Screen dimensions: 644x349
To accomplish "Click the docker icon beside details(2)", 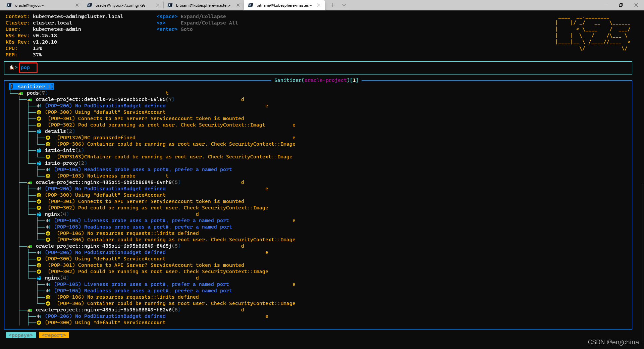I will point(39,132).
